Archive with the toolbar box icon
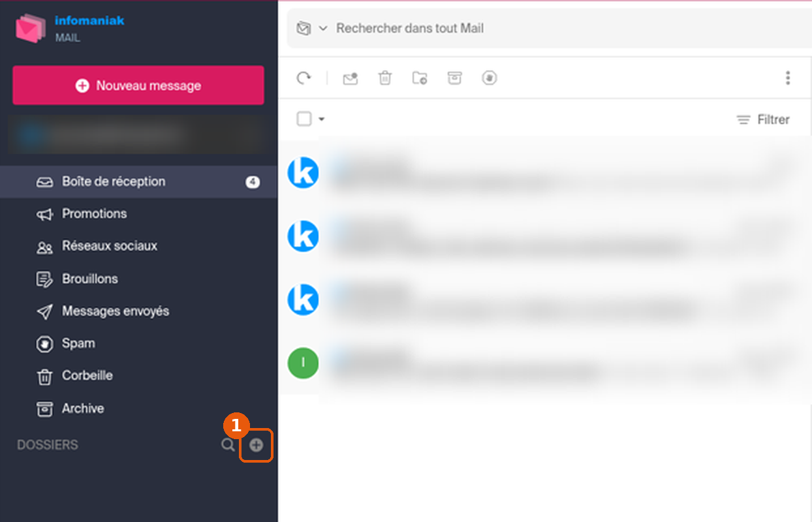The width and height of the screenshot is (812, 522). (x=454, y=78)
